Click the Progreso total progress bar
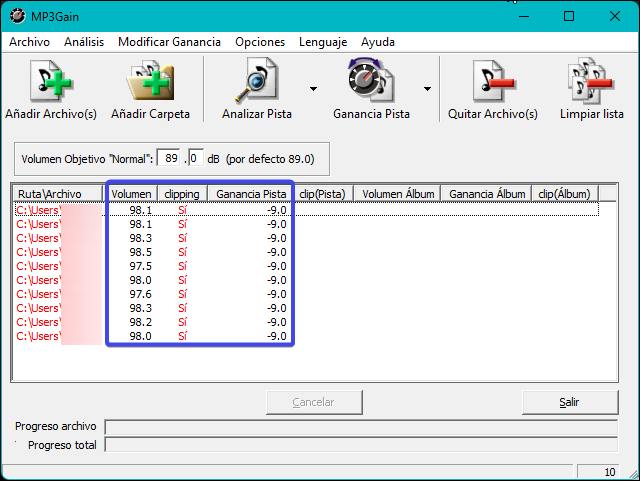Viewport: 640px width, 481px height. [x=361, y=445]
